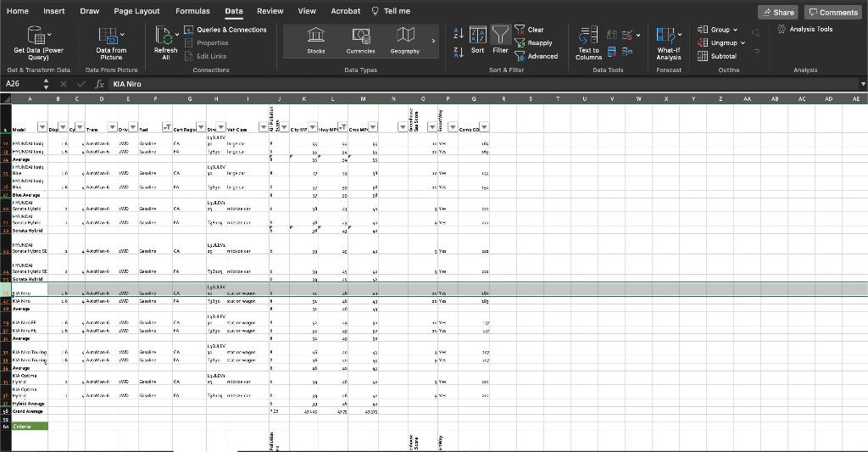Switch to the Page Layout tab
This screenshot has width=868, height=452.
[136, 11]
